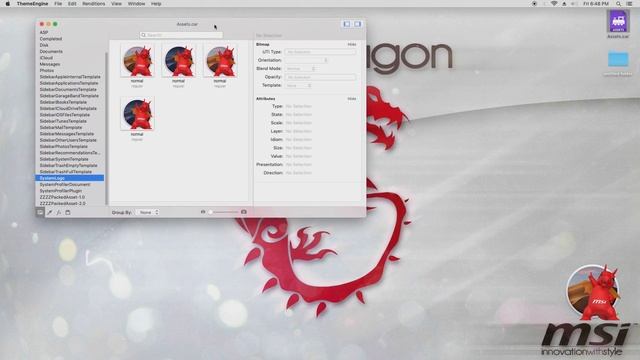The height and width of the screenshot is (360, 640).
Task: Open the Apple menu
Action: 7,4
